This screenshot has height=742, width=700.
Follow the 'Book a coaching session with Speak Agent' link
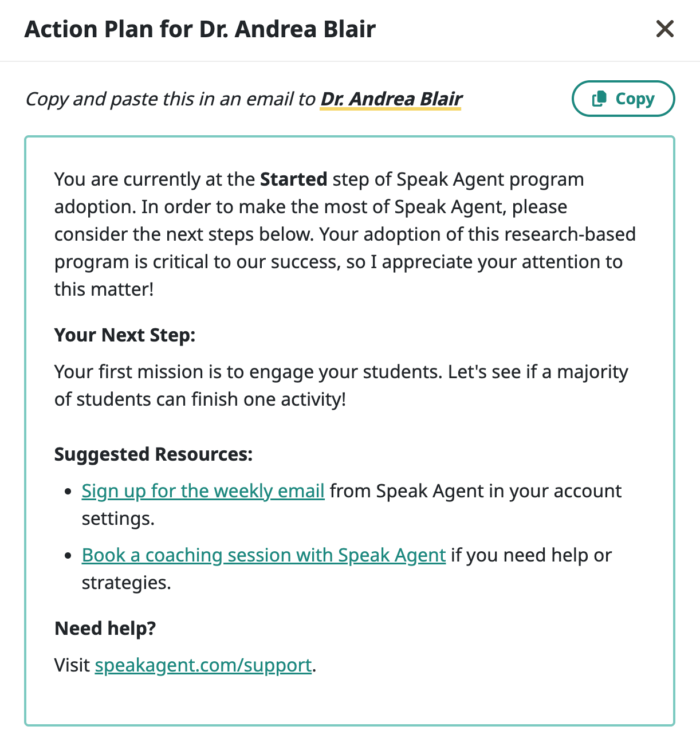pyautogui.click(x=264, y=555)
